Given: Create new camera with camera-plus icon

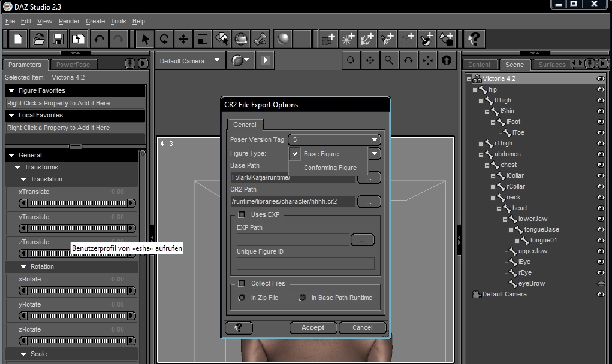Looking at the screenshot, I should click(x=328, y=39).
